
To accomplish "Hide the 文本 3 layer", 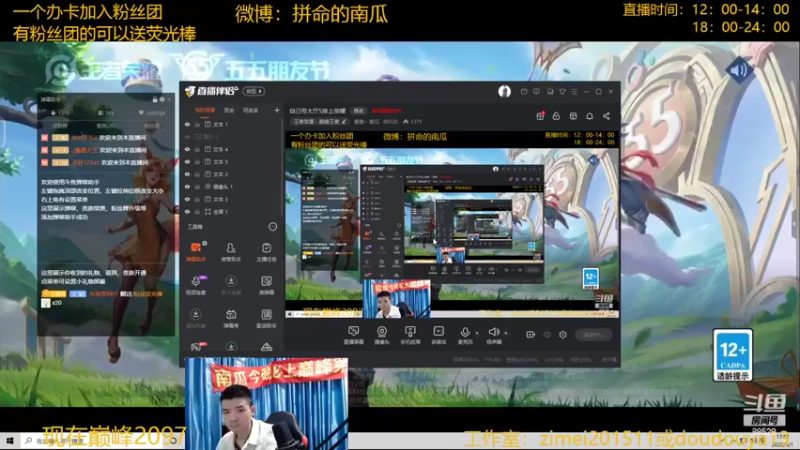I will click(x=187, y=199).
